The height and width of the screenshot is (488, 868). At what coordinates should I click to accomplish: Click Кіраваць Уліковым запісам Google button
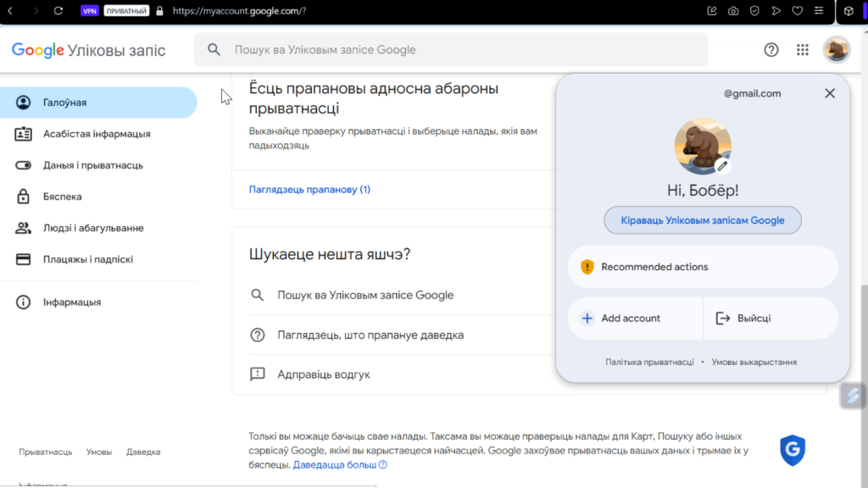point(703,220)
